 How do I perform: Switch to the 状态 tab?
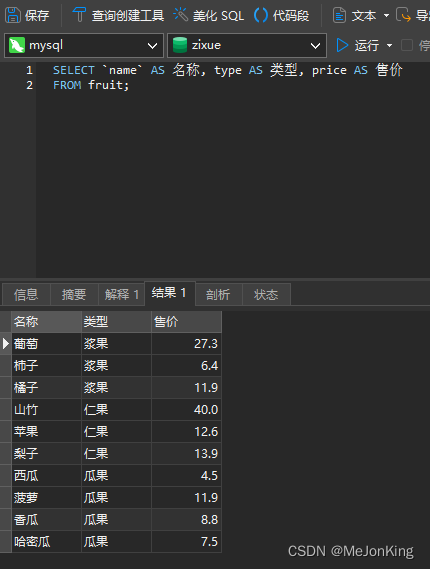(266, 294)
